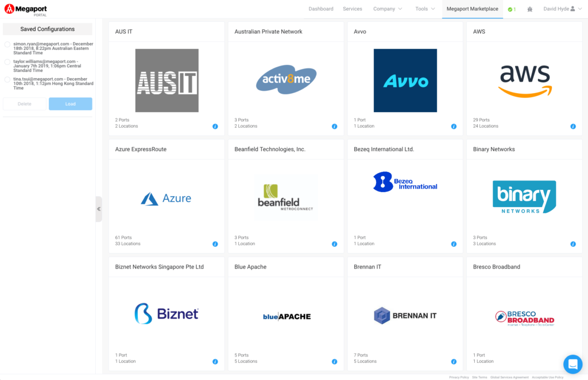The image size is (588, 380).
Task: Click the Bresco Broadband logo
Action: pyautogui.click(x=525, y=318)
